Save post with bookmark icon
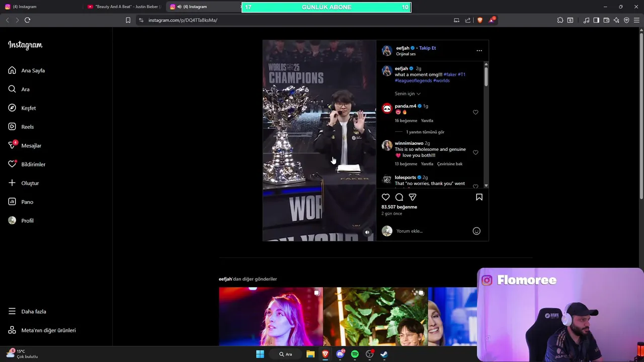This screenshot has width=644, height=362. 479,197
